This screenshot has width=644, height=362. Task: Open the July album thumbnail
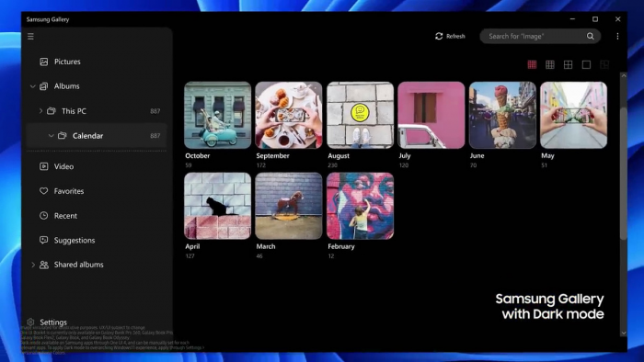pos(431,115)
